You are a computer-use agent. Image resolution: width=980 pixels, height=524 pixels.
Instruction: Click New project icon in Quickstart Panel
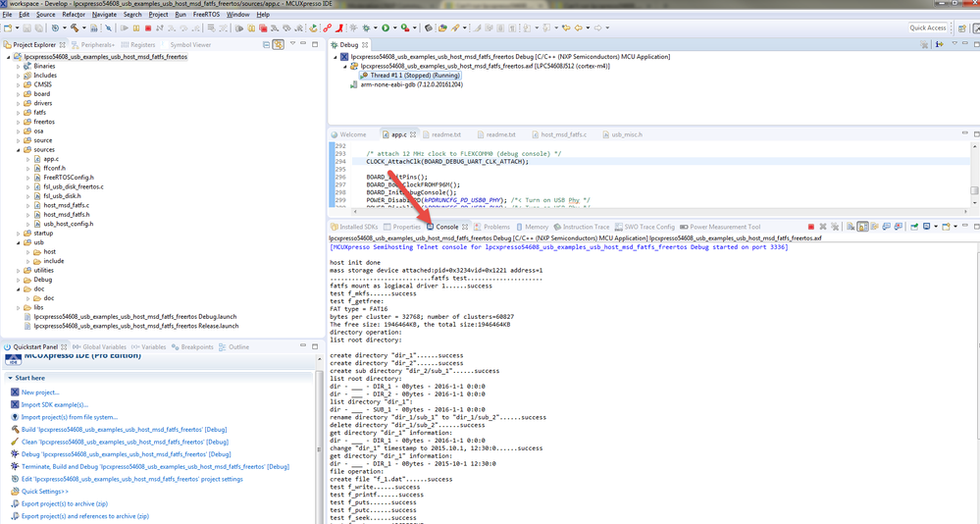click(15, 393)
